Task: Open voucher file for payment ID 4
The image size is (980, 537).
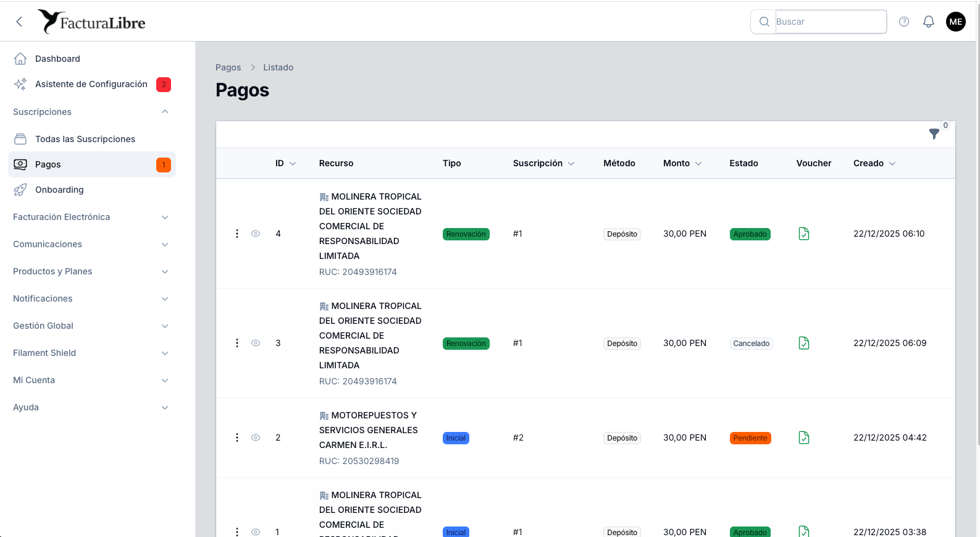Action: (803, 234)
